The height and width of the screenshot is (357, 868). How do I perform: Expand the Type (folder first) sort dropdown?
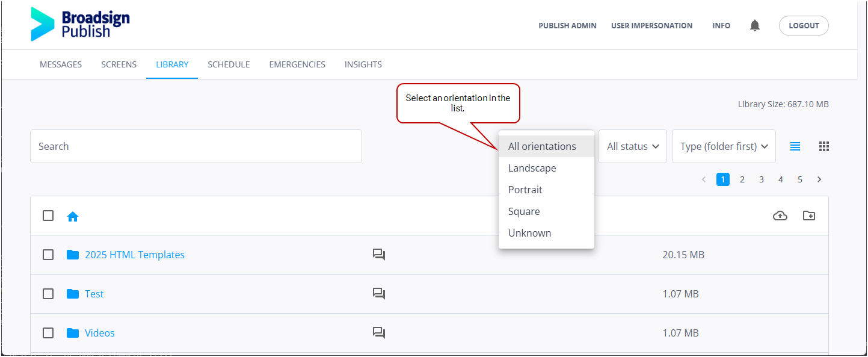click(x=723, y=146)
